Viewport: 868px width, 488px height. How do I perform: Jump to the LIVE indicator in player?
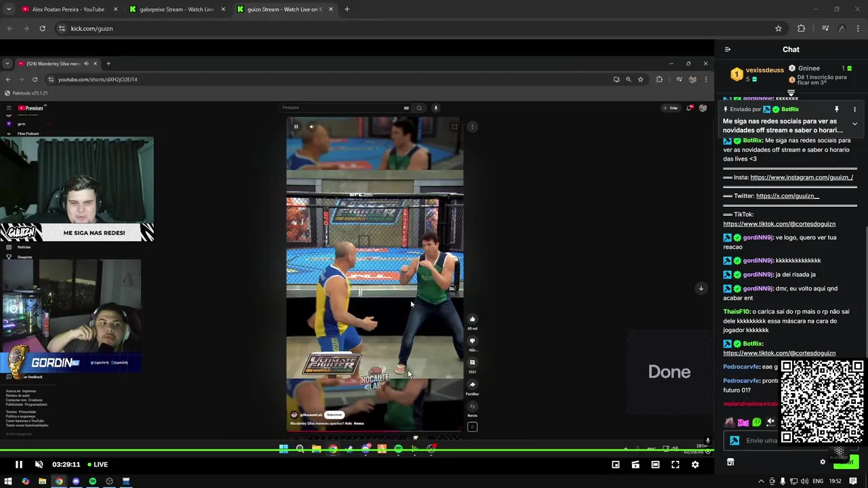point(96,464)
